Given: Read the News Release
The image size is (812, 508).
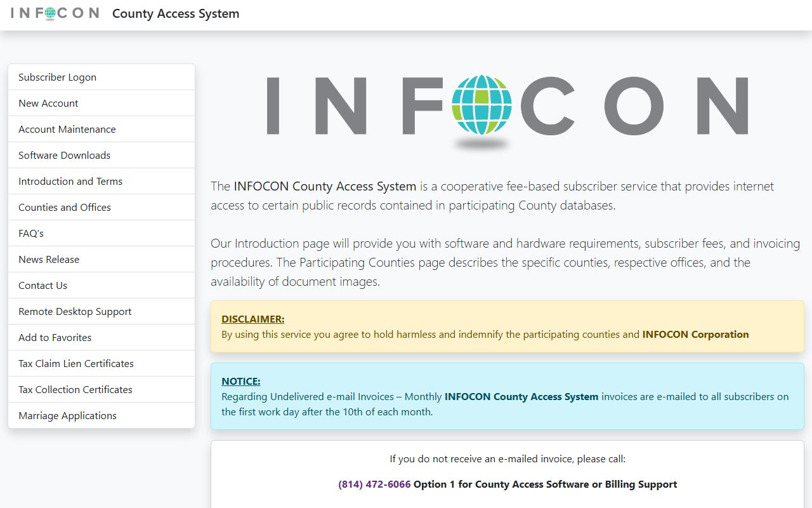Looking at the screenshot, I should (x=101, y=259).
